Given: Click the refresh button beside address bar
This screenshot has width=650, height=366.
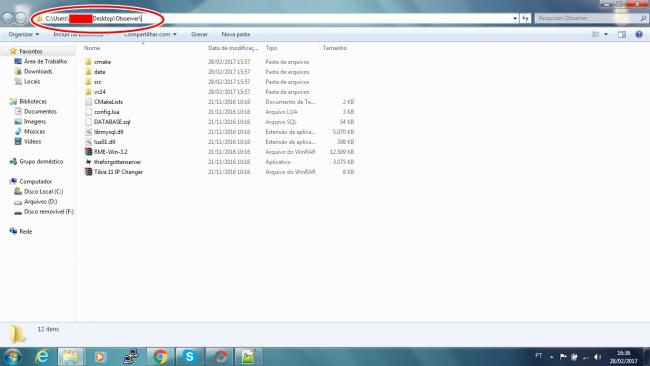Looking at the screenshot, I should 525,18.
